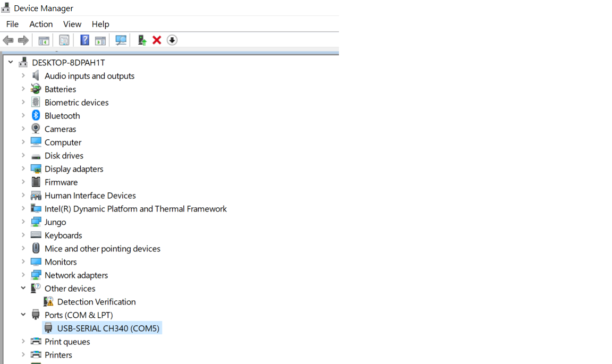Open the View menu

click(x=72, y=24)
